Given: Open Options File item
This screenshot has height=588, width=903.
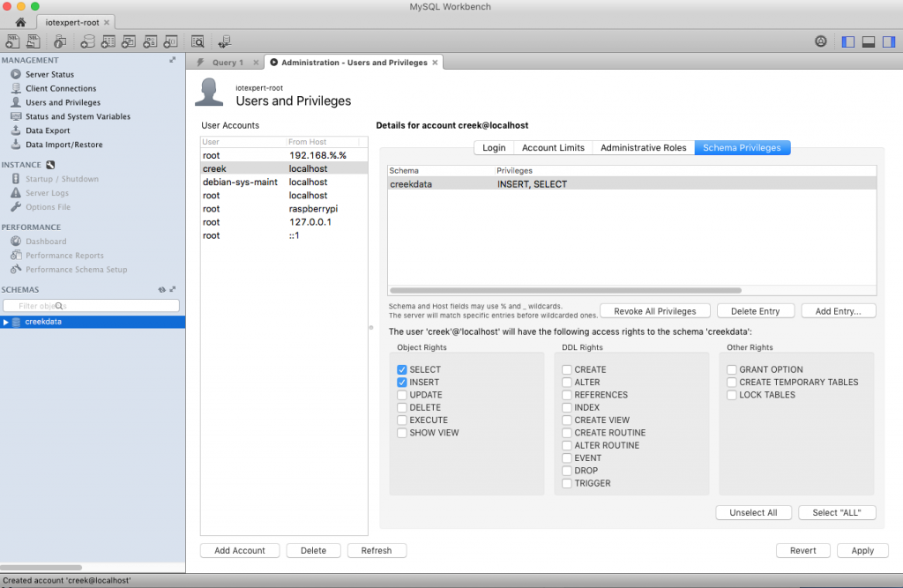Looking at the screenshot, I should coord(48,207).
